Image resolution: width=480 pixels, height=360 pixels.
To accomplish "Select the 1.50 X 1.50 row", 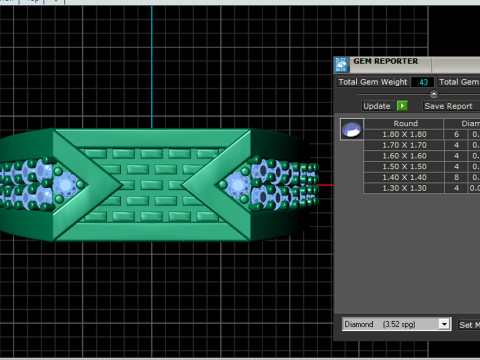I will [x=422, y=167].
